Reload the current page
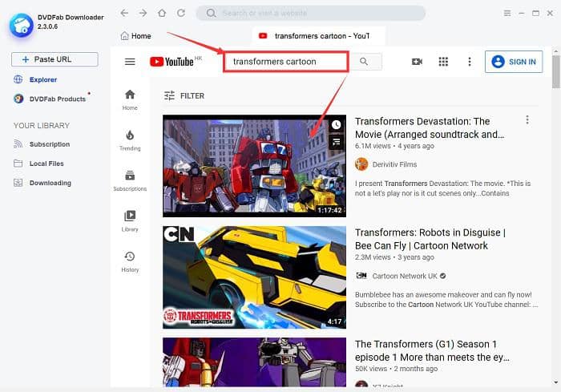The image size is (561, 392). (x=181, y=14)
